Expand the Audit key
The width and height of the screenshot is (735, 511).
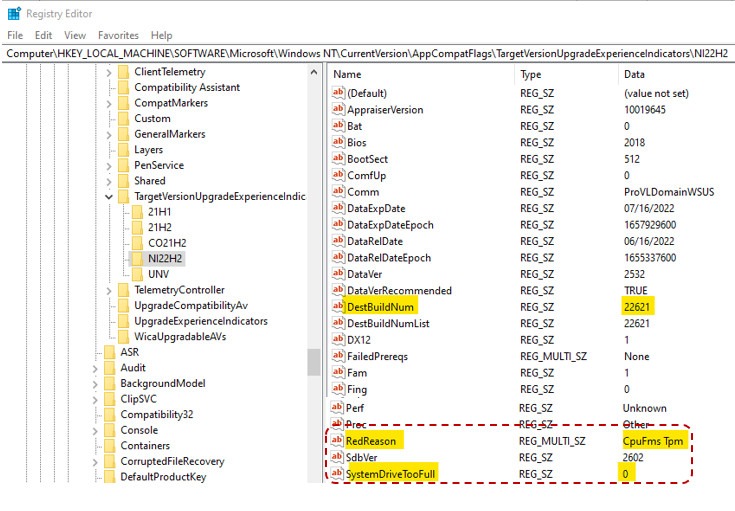(95, 368)
